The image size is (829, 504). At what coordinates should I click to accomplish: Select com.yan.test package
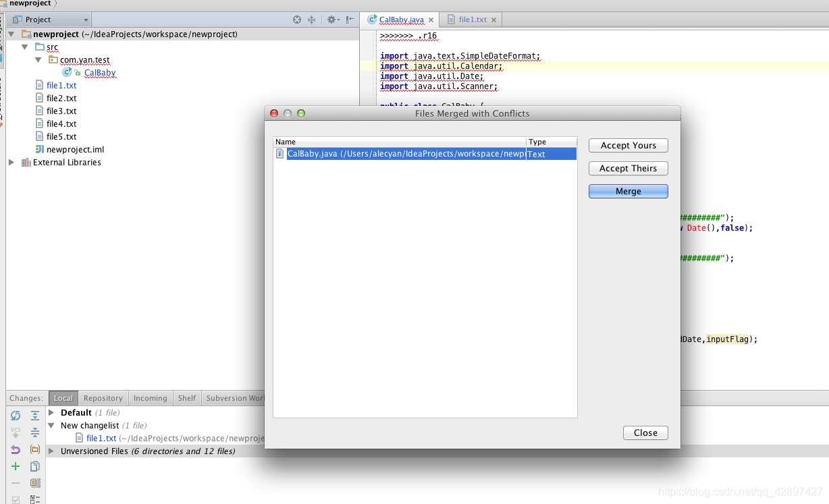pos(84,60)
